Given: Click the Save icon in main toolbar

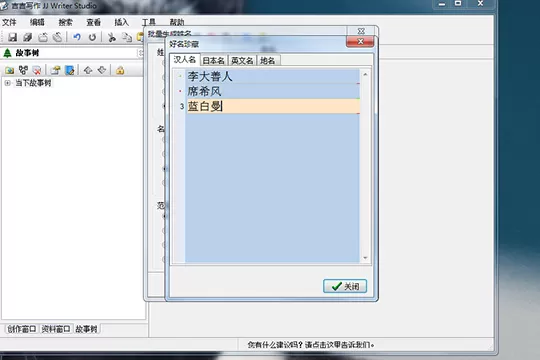Looking at the screenshot, I should tap(12, 37).
